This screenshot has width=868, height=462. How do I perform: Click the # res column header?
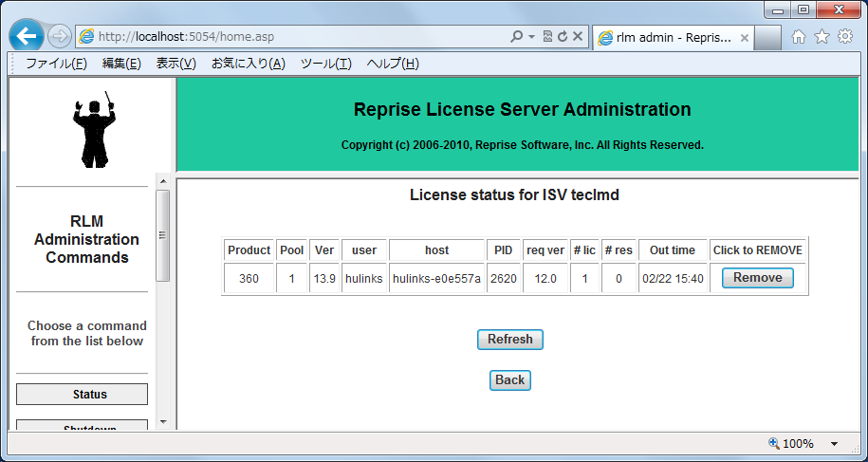coord(619,250)
